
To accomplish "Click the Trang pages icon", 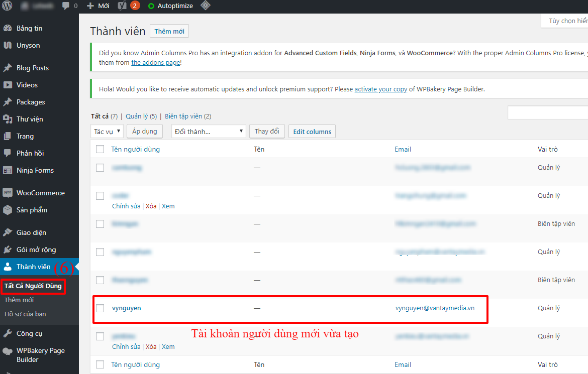I will [8, 136].
